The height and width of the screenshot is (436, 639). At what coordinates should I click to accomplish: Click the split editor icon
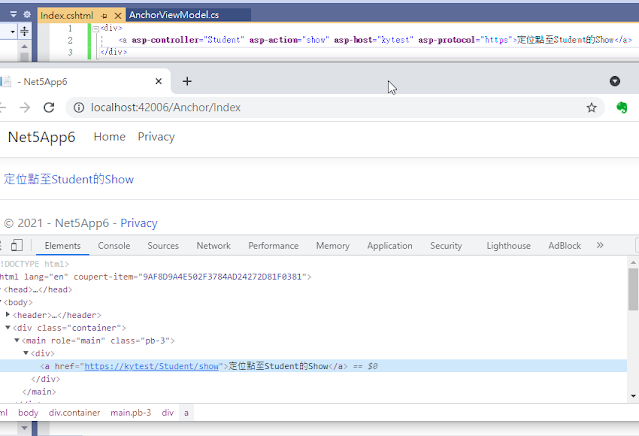pos(24,31)
